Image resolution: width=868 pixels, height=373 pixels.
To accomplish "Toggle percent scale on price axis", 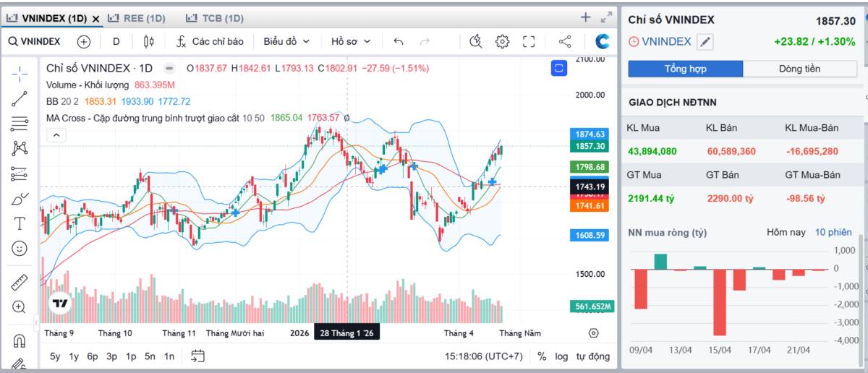I will [x=542, y=356].
